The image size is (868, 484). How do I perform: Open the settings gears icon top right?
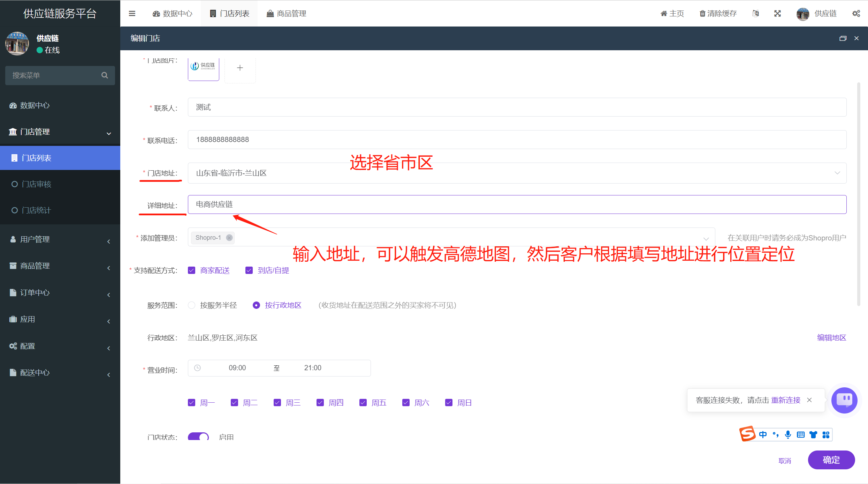856,14
